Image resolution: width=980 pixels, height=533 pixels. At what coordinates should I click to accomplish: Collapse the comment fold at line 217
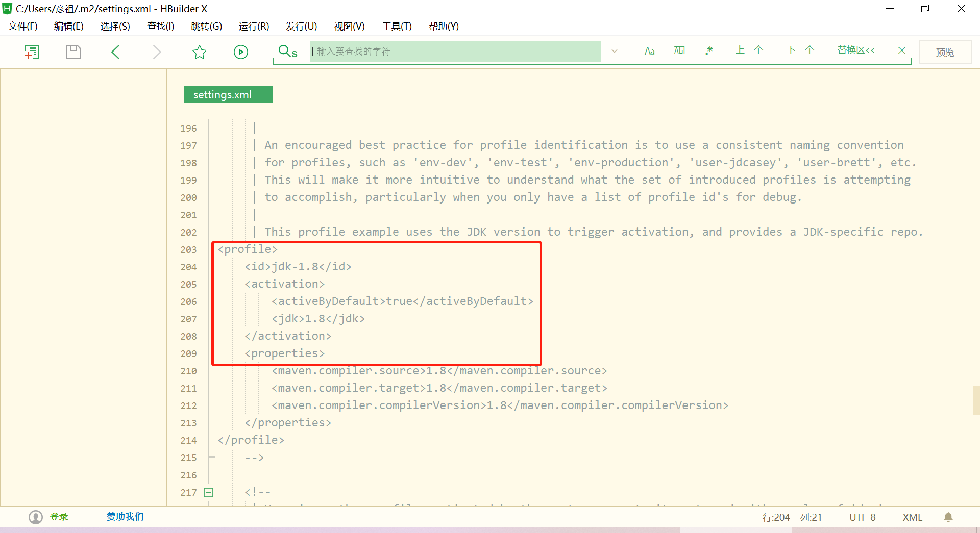click(209, 492)
